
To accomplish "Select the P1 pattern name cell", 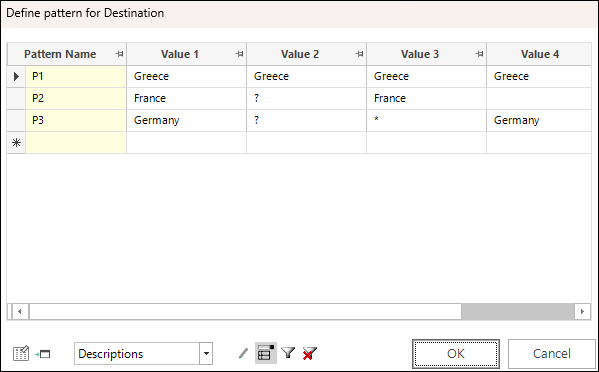I will point(76,76).
